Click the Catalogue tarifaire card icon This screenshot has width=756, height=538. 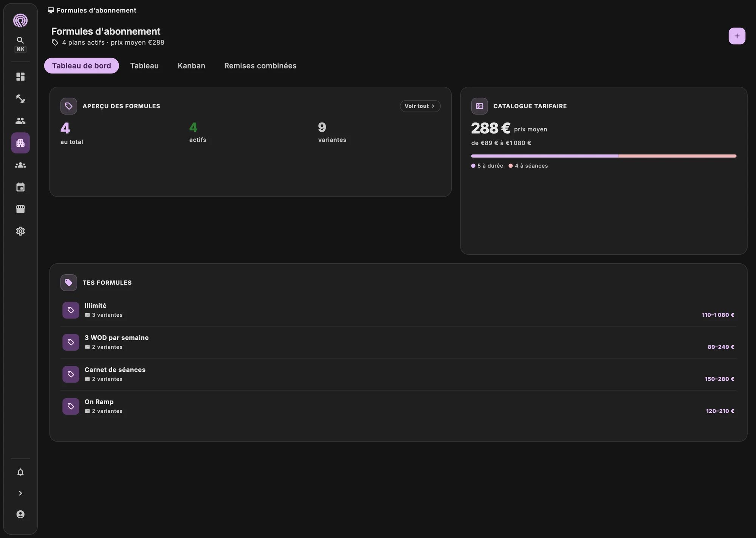point(479,106)
